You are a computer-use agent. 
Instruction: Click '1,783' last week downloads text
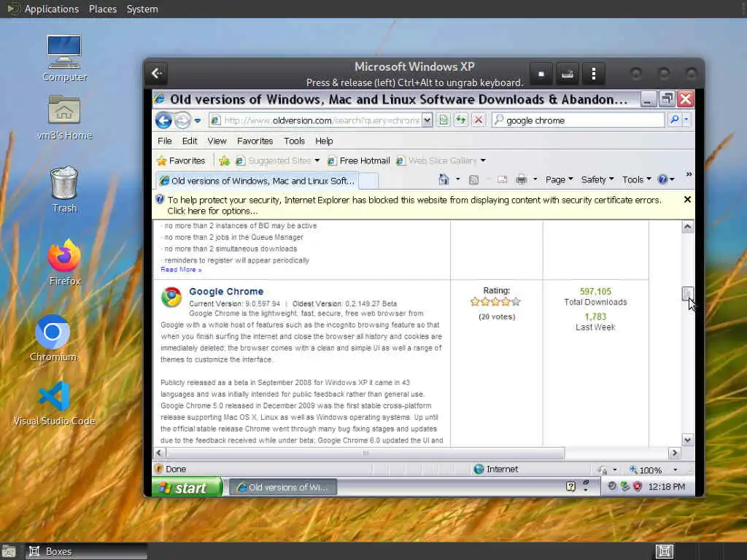(x=595, y=316)
